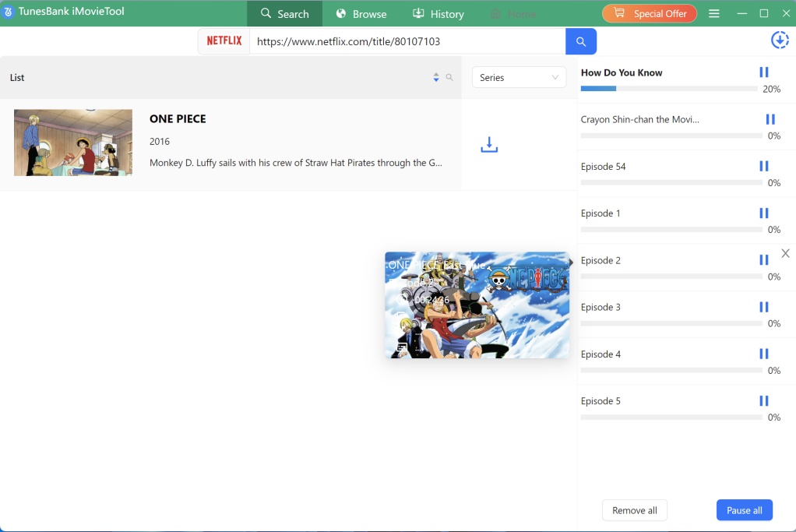Image resolution: width=796 pixels, height=532 pixels.
Task: Click the shopping cart icon on Special Offer
Action: 620,13
